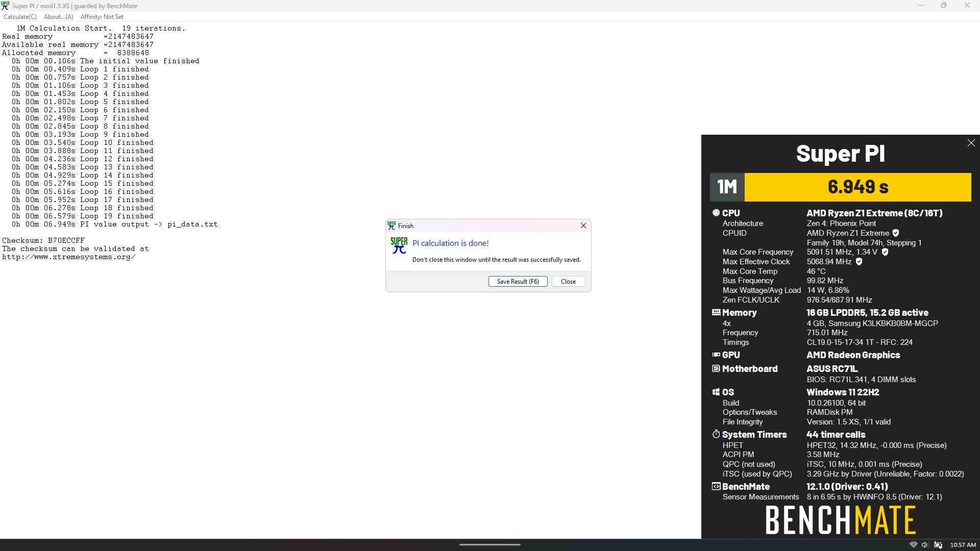Click the System Timers stopwatch icon
The width and height of the screenshot is (980, 551).
coord(716,434)
